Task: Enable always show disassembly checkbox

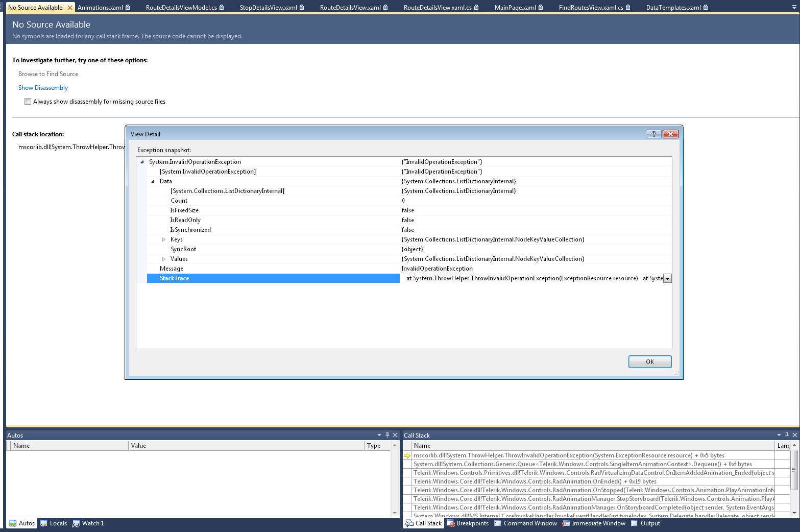Action: coord(28,102)
